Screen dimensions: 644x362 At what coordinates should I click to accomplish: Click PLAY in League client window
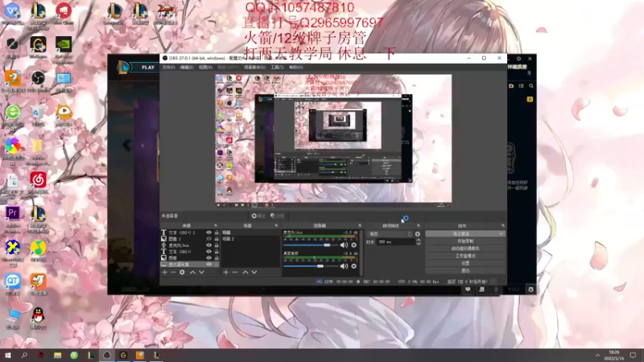(x=148, y=68)
